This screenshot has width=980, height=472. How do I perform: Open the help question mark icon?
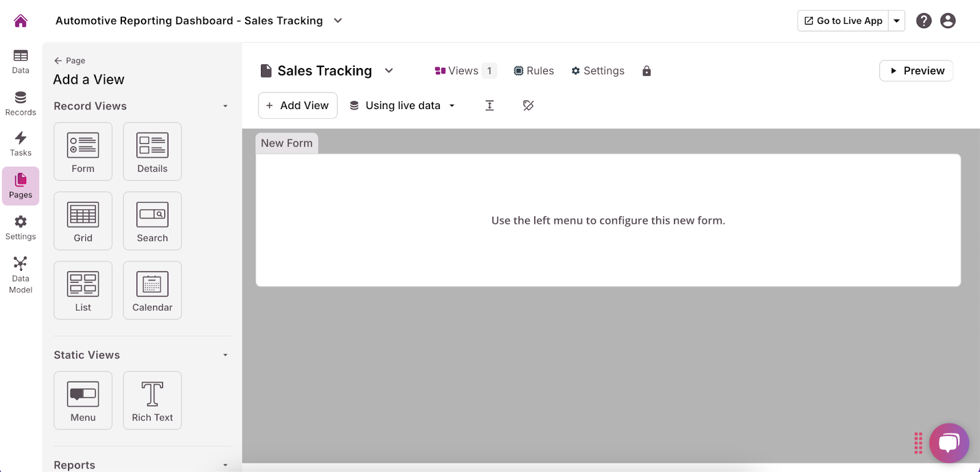[x=924, y=21]
